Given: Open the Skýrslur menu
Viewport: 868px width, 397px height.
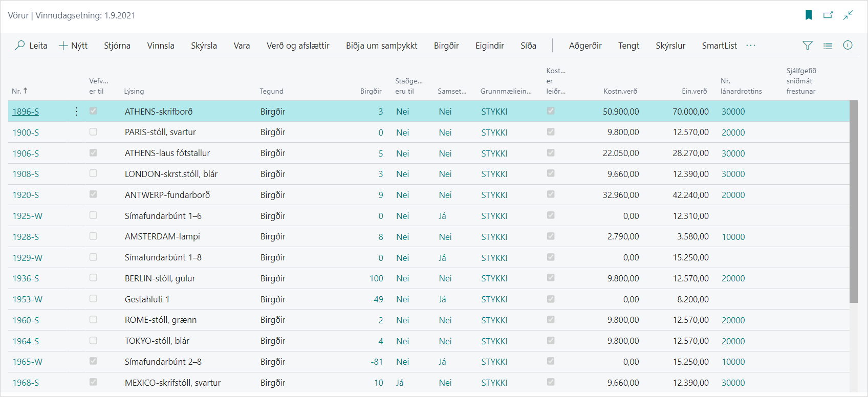Looking at the screenshot, I should pyautogui.click(x=670, y=46).
